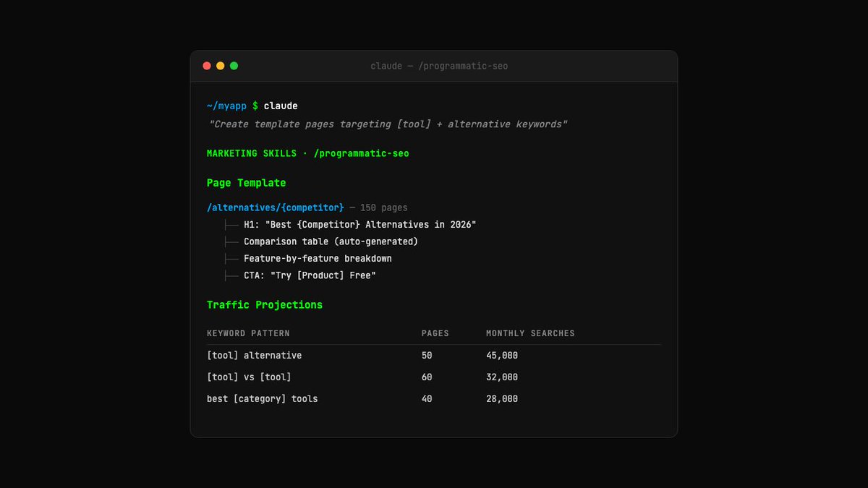Click the green maximize window dot
Screen dimensions: 868x488
[234, 66]
